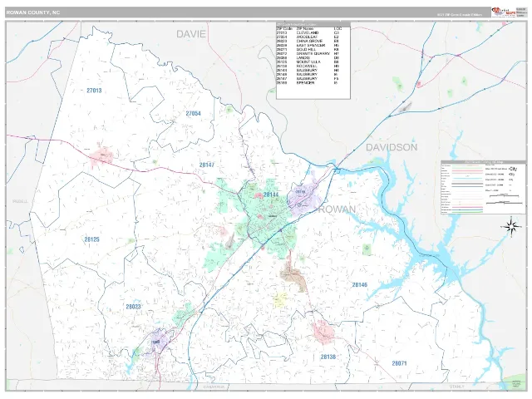
Task: Select the DAVIE county label
Action: pyautogui.click(x=191, y=34)
